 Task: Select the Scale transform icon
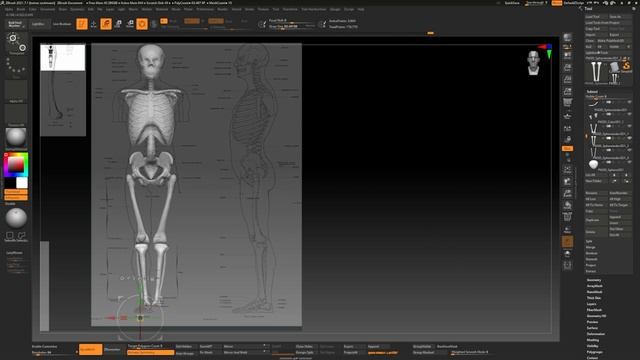[x=118, y=24]
